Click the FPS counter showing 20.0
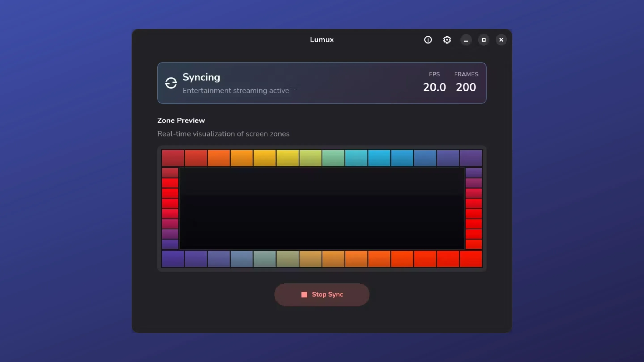 coord(434,87)
